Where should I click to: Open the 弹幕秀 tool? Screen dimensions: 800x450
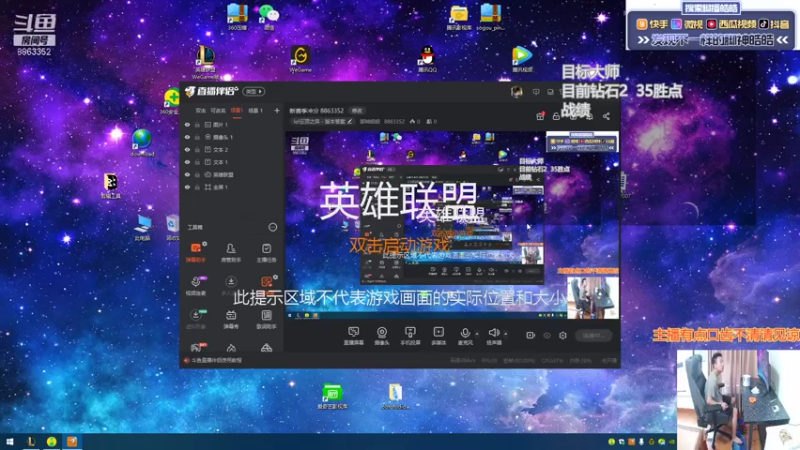coord(231,319)
